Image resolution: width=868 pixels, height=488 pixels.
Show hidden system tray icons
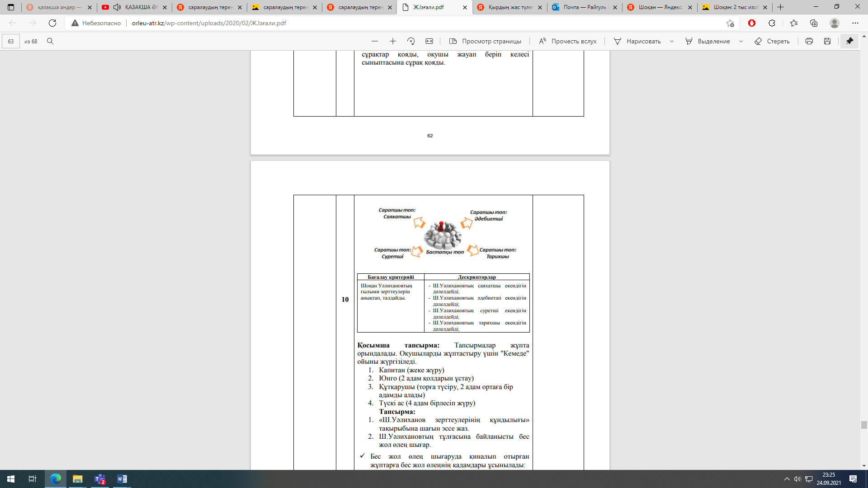(787, 479)
